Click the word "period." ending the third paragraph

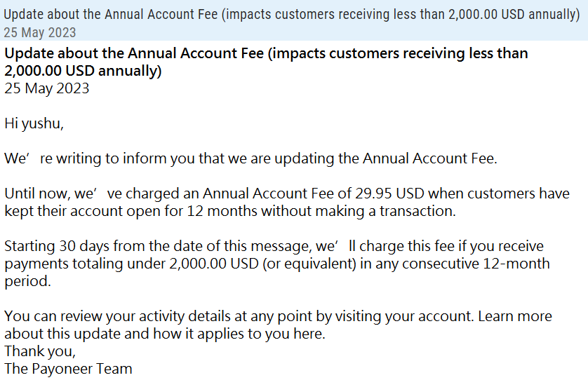tap(28, 281)
